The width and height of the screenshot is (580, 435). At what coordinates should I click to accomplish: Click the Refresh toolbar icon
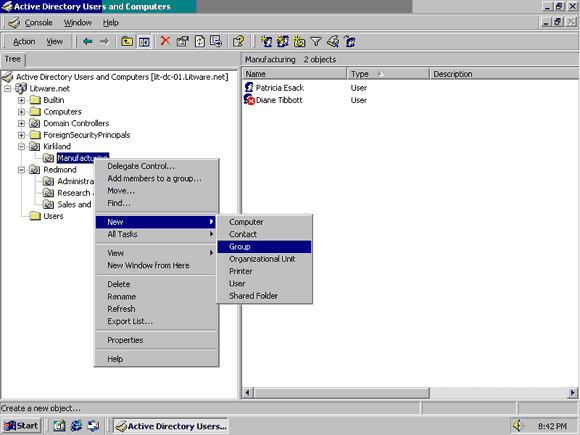200,41
